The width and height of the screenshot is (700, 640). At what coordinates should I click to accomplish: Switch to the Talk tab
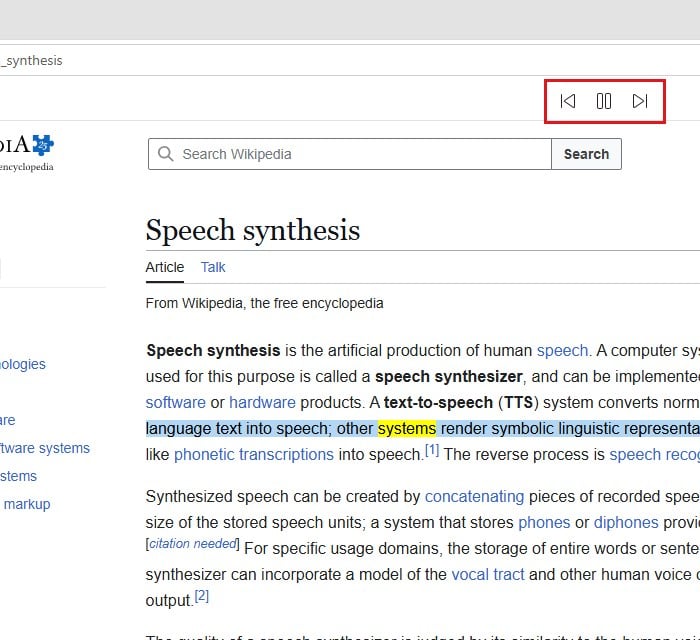coord(213,267)
